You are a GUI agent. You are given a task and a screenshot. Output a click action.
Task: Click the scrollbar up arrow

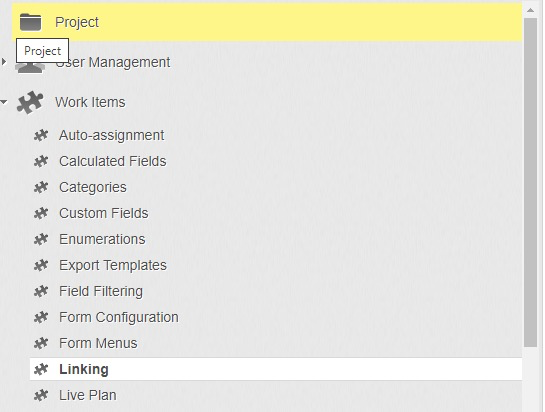(x=530, y=10)
